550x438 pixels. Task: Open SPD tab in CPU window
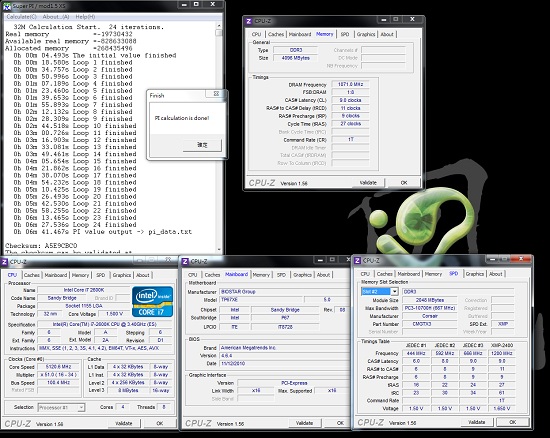(x=101, y=275)
